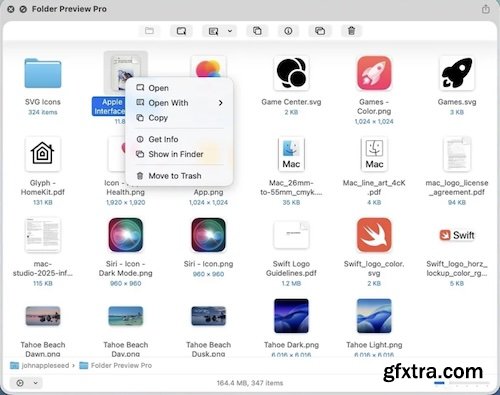Click the '94 KB' size label

(457, 202)
